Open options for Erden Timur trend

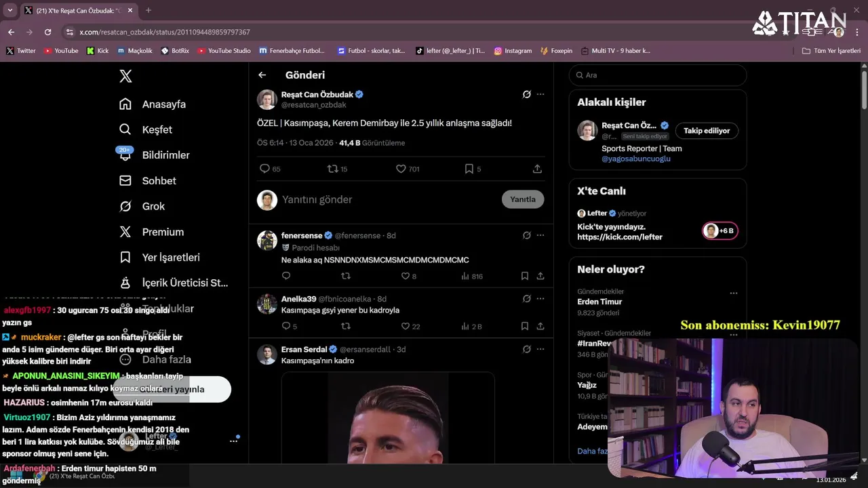(x=733, y=293)
